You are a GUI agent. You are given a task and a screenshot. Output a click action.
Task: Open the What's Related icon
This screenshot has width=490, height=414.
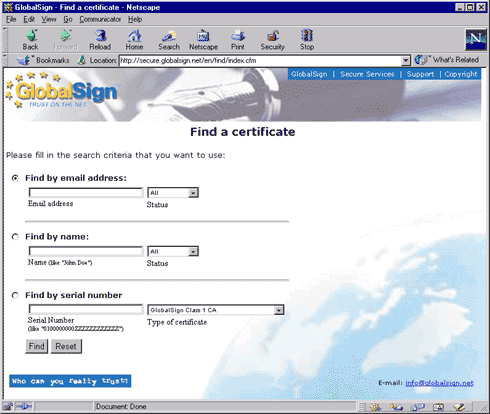coord(421,60)
